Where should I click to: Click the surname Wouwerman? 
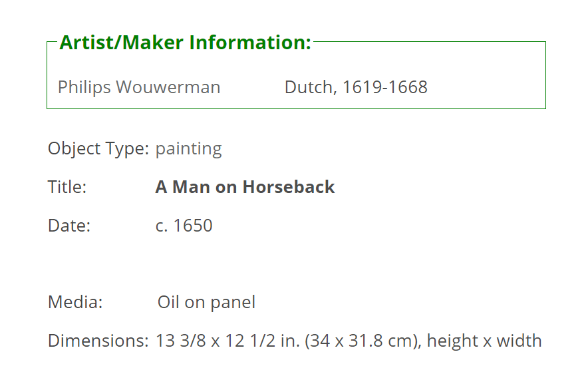[168, 87]
